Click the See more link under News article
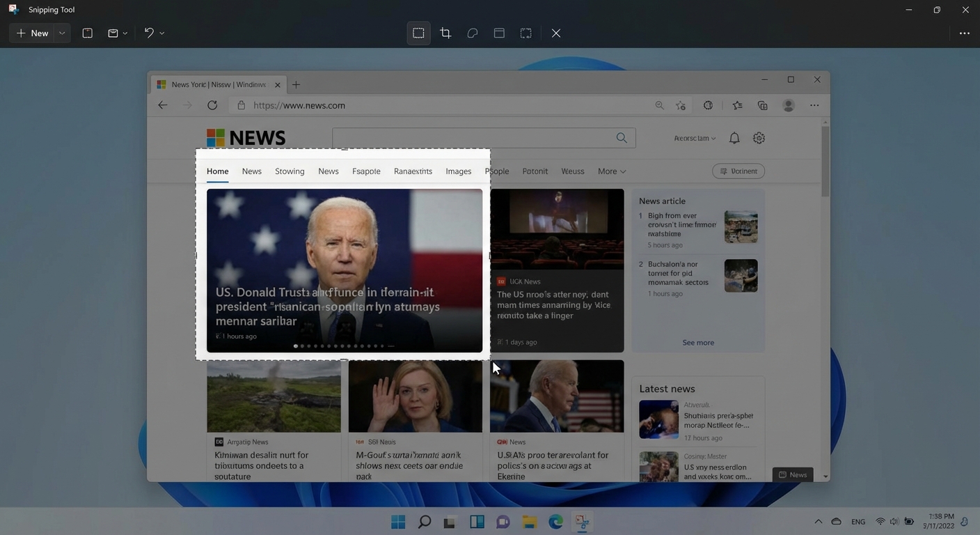Image resolution: width=980 pixels, height=535 pixels. (697, 342)
